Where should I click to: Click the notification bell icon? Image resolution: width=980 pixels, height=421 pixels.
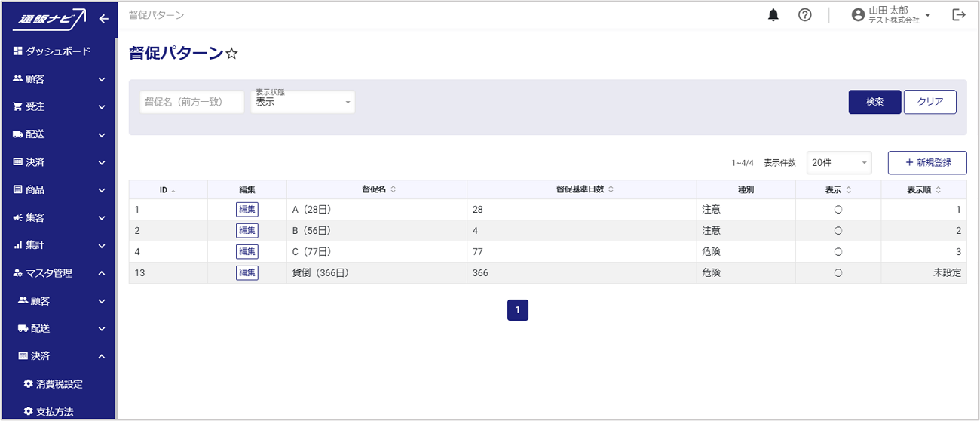click(x=773, y=15)
